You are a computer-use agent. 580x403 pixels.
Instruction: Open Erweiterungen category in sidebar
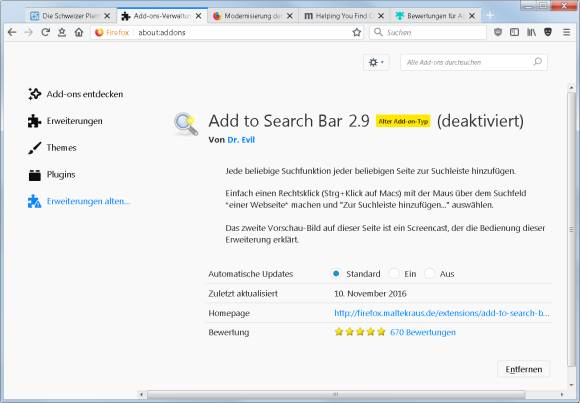pyautogui.click(x=65, y=121)
